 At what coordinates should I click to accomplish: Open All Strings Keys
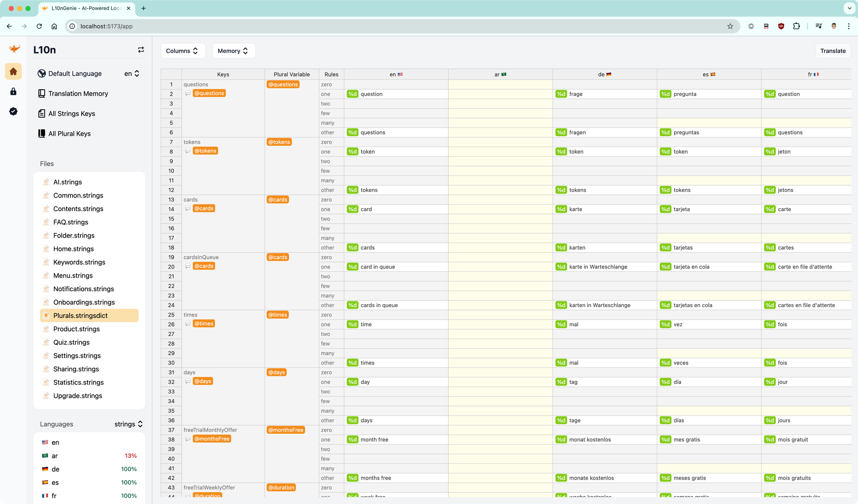pos(72,114)
